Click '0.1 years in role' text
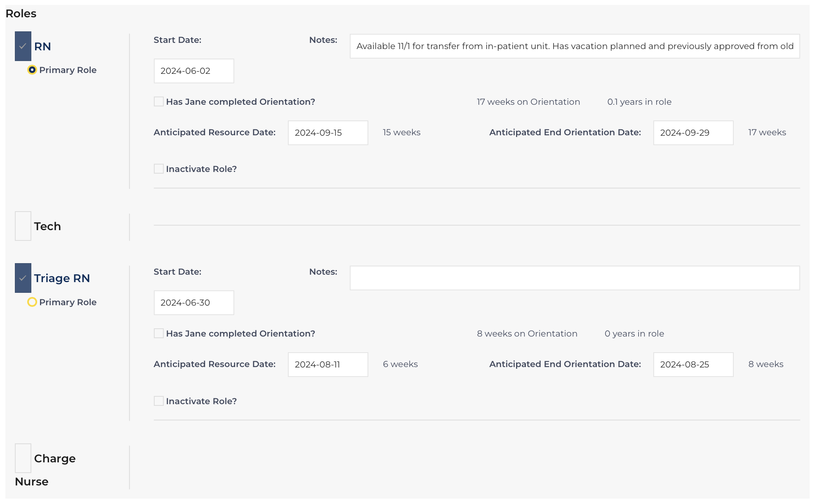This screenshot has width=815, height=504. click(639, 102)
